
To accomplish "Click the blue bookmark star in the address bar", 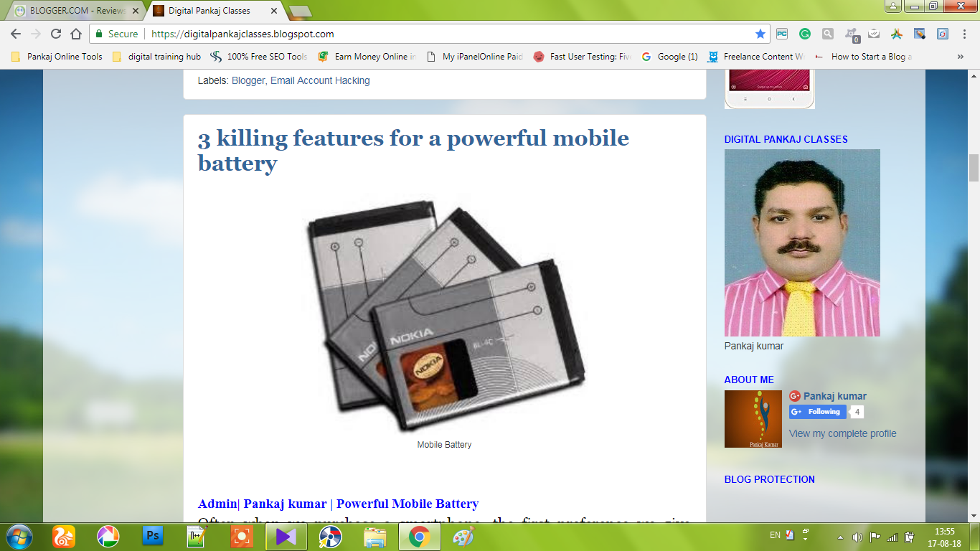I will coord(760,34).
